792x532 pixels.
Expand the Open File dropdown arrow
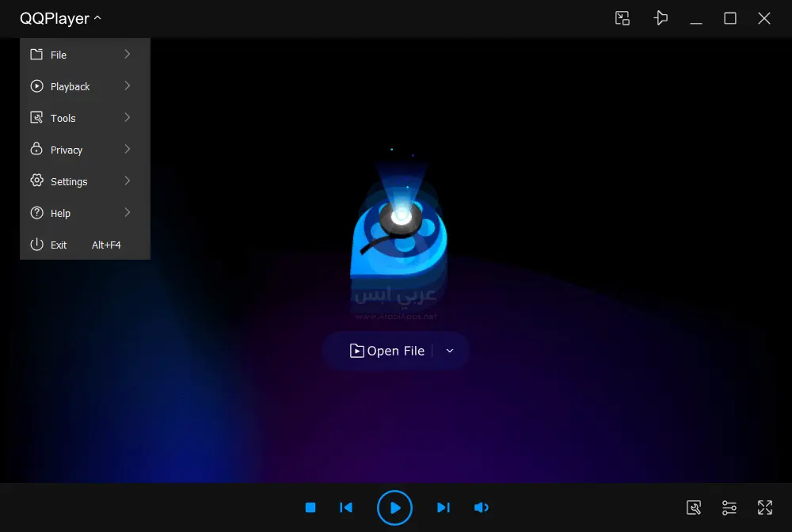(x=450, y=351)
